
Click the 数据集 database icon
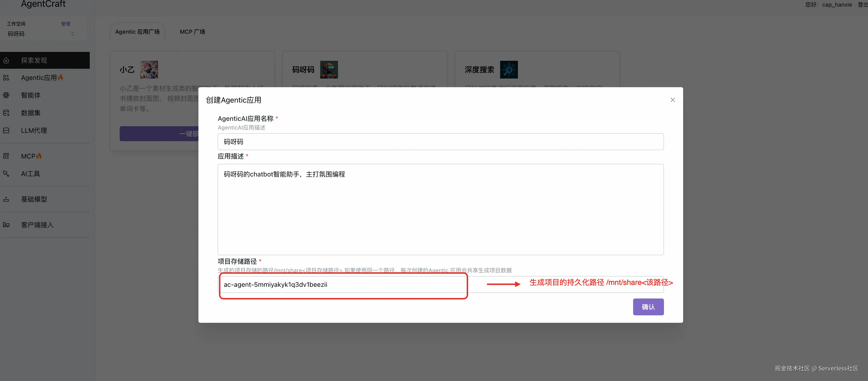[6, 113]
